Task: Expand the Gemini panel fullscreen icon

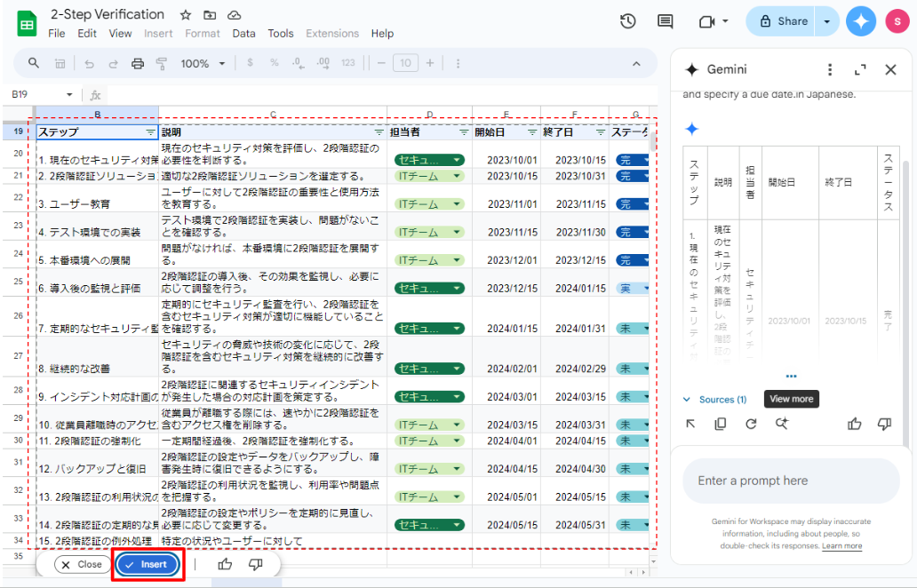Action: point(860,70)
